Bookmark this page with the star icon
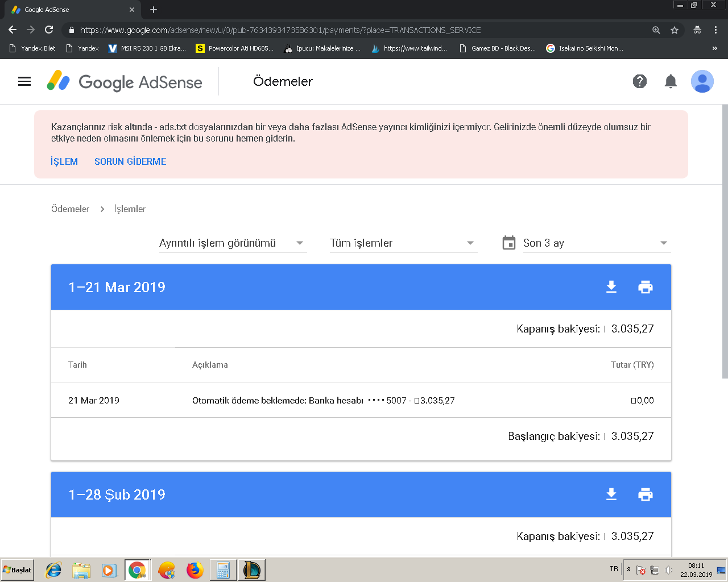 [x=675, y=30]
